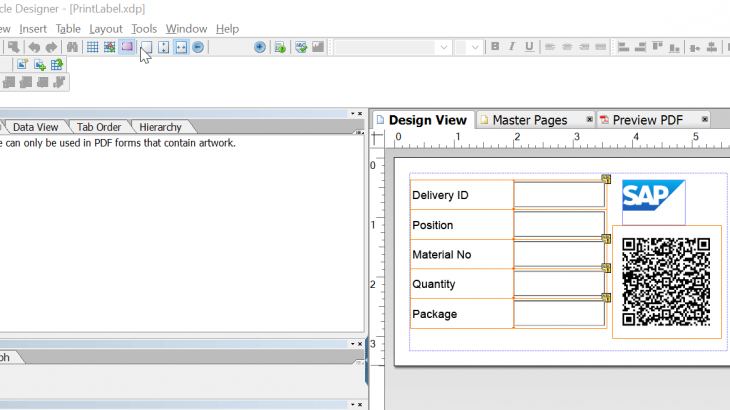Switch to the Tab Order tab
Image resolution: width=730 pixels, height=410 pixels.
(99, 127)
